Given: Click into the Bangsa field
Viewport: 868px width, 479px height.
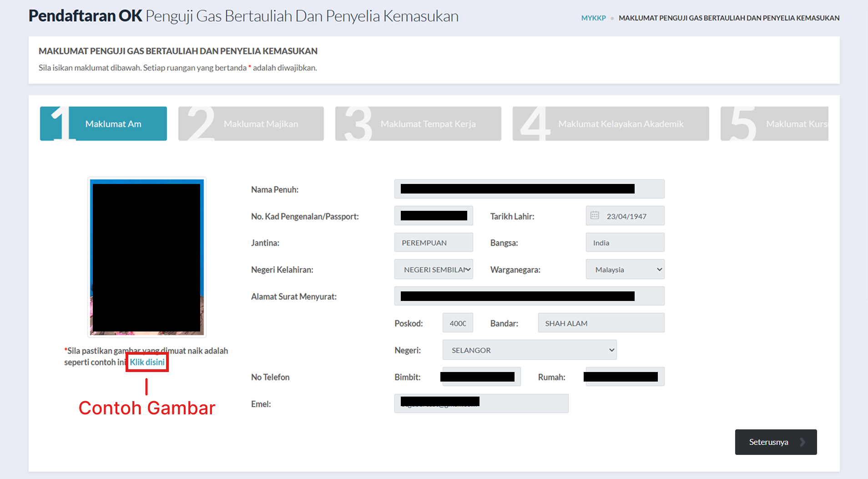Looking at the screenshot, I should tap(625, 243).
